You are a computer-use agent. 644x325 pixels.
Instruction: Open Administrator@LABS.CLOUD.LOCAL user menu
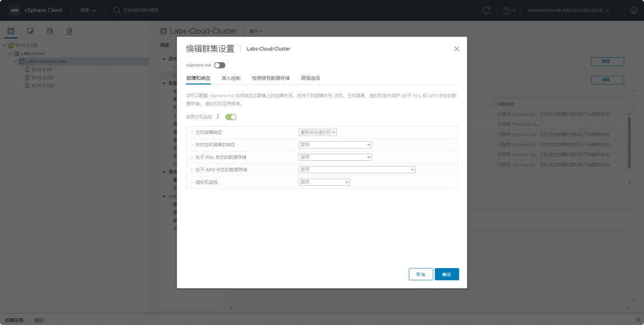click(x=568, y=10)
